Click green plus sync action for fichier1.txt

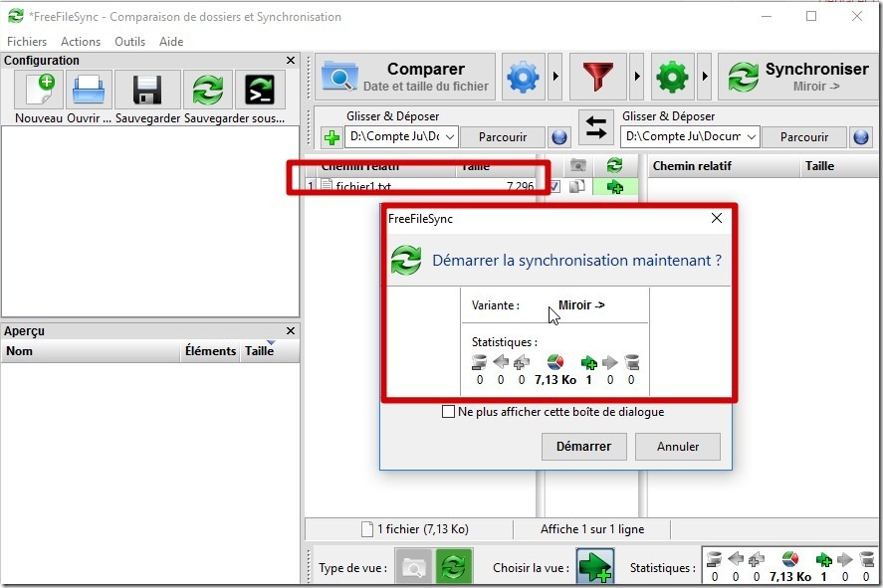(x=615, y=187)
